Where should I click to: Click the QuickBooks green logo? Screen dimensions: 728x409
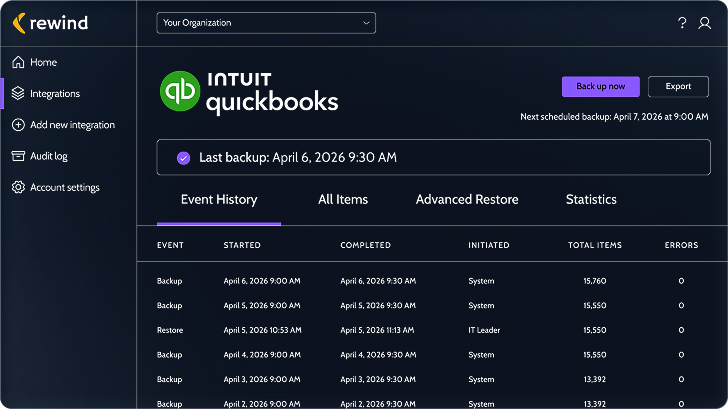(180, 91)
